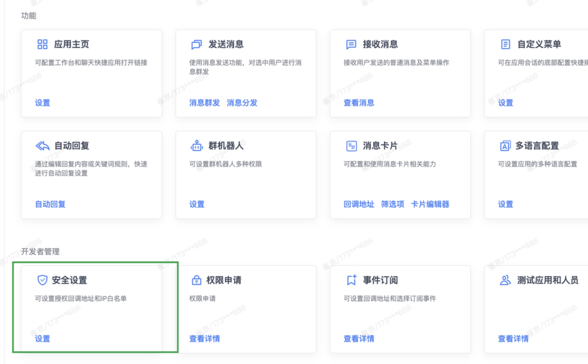Click the 权限申请 lock icon

(x=196, y=280)
